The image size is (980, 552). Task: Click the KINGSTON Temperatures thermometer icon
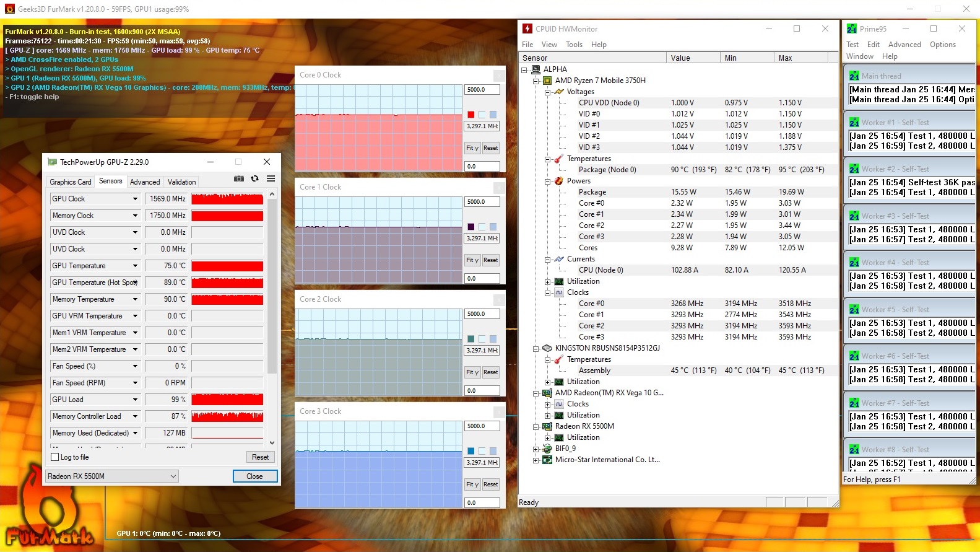click(559, 359)
